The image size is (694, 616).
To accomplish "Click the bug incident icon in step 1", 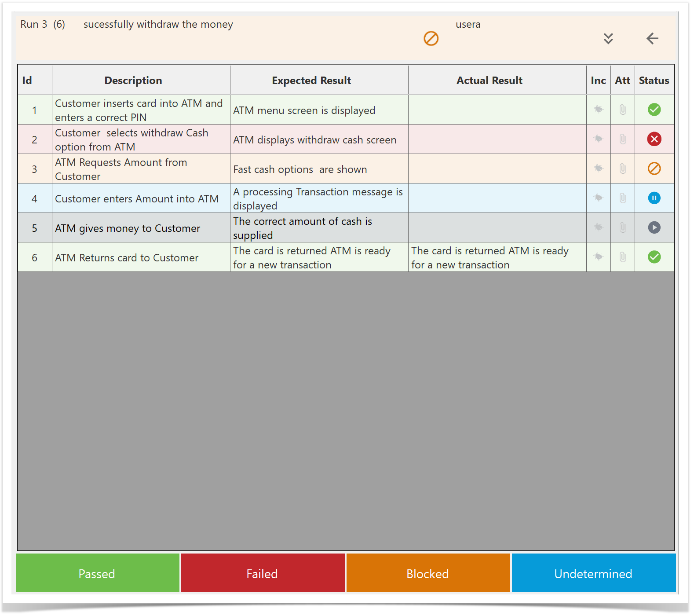I will (x=598, y=110).
